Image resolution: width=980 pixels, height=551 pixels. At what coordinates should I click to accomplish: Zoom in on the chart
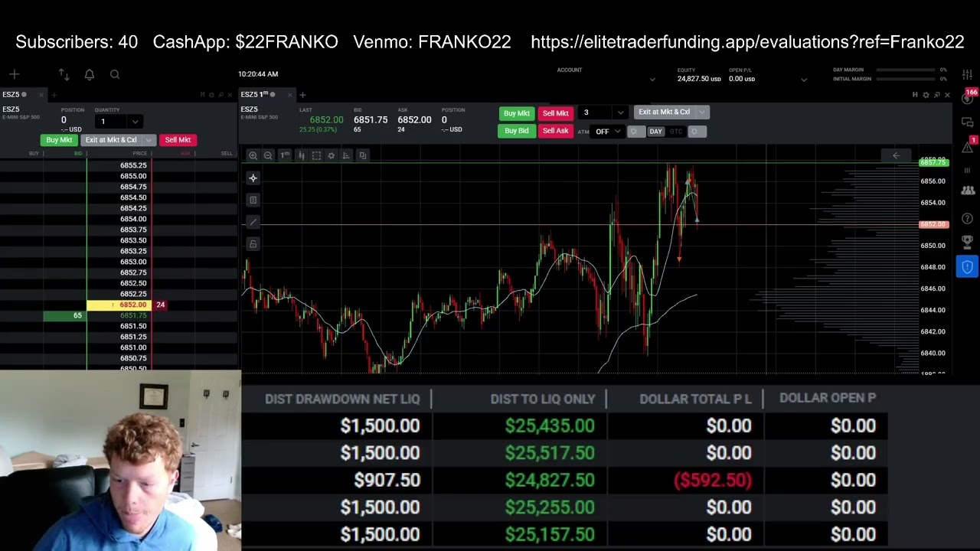pyautogui.click(x=253, y=155)
